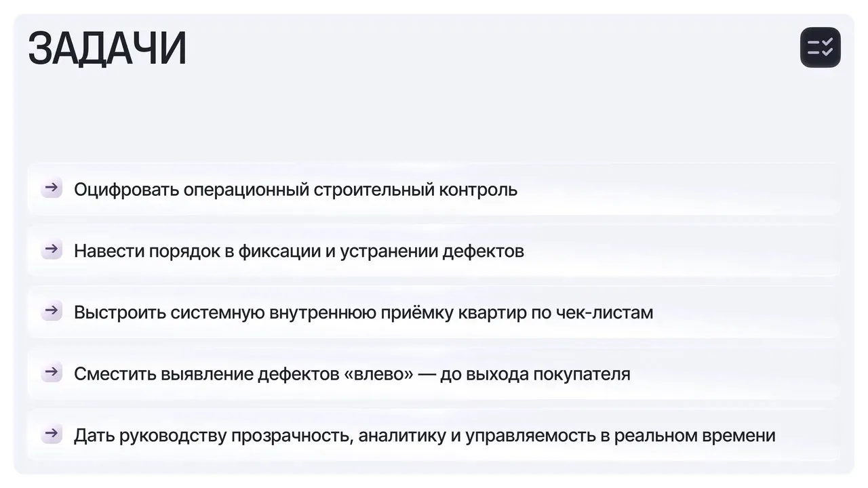Click the word "«влево»" in the fourth task
868x488 pixels.
point(378,374)
